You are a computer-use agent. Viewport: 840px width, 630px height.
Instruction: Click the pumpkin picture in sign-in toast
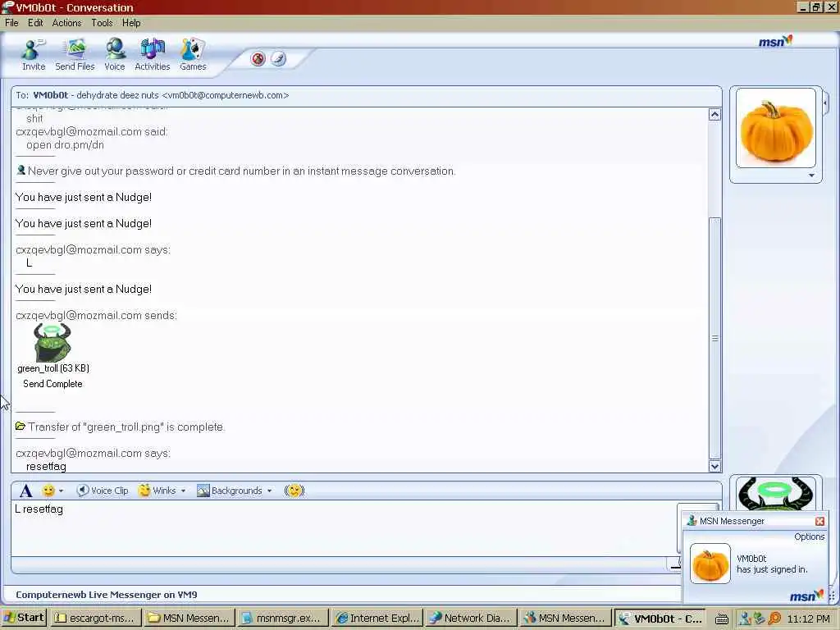point(710,564)
